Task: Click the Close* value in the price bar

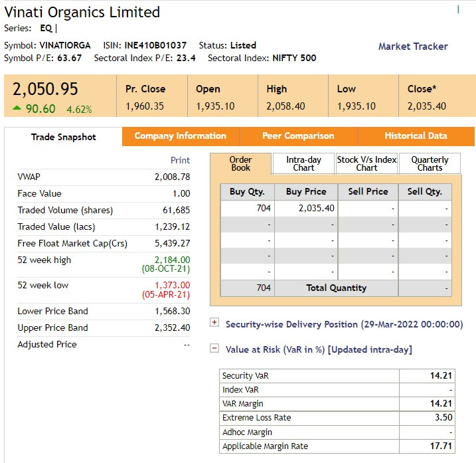Action: [x=426, y=106]
